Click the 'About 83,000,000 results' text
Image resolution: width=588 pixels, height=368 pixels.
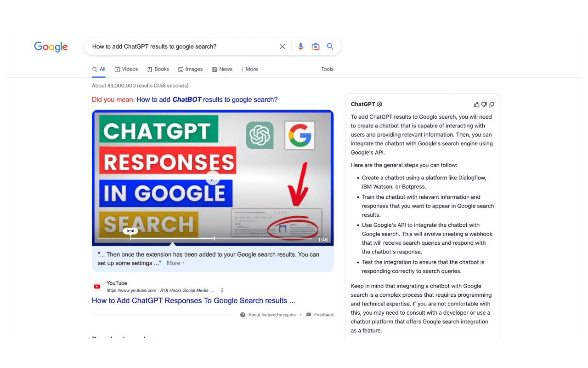pos(140,86)
